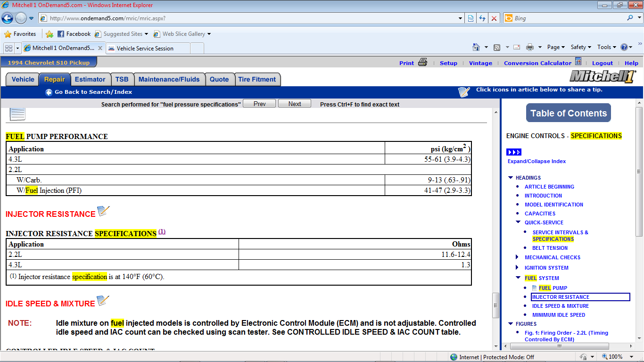Click the blue Help question mark icon
This screenshot has height=362, width=644.
pyautogui.click(x=624, y=47)
